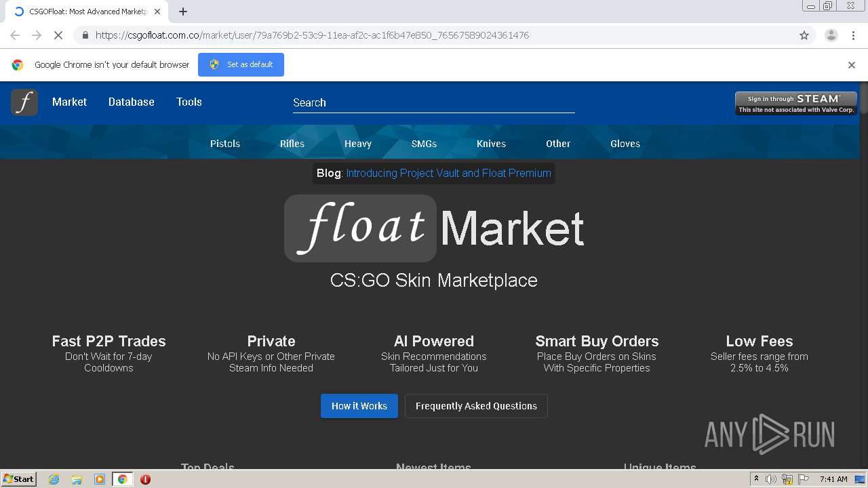Click the Chrome taskbar icon
This screenshot has width=868, height=488.
[x=123, y=479]
